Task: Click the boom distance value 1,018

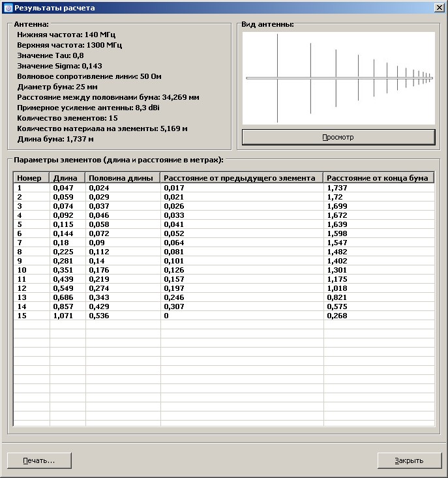Action: click(x=337, y=288)
